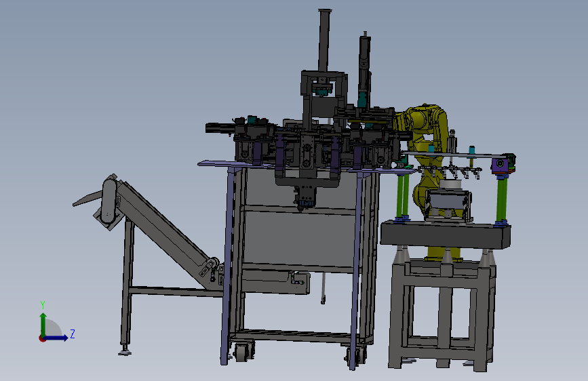Viewport: 588px width, 381px height.
Task: Click the blue Z axis arrow of the triad
Action: click(x=56, y=338)
